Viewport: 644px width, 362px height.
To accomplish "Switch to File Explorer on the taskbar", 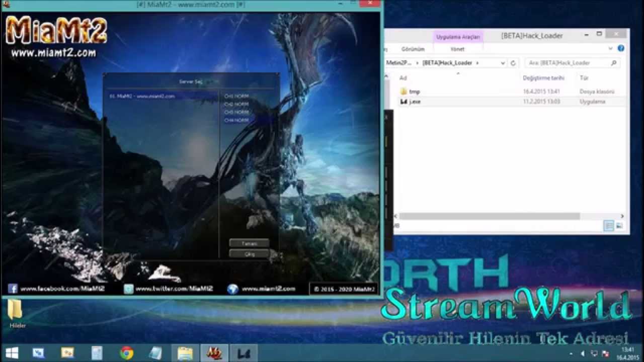I will point(185,353).
